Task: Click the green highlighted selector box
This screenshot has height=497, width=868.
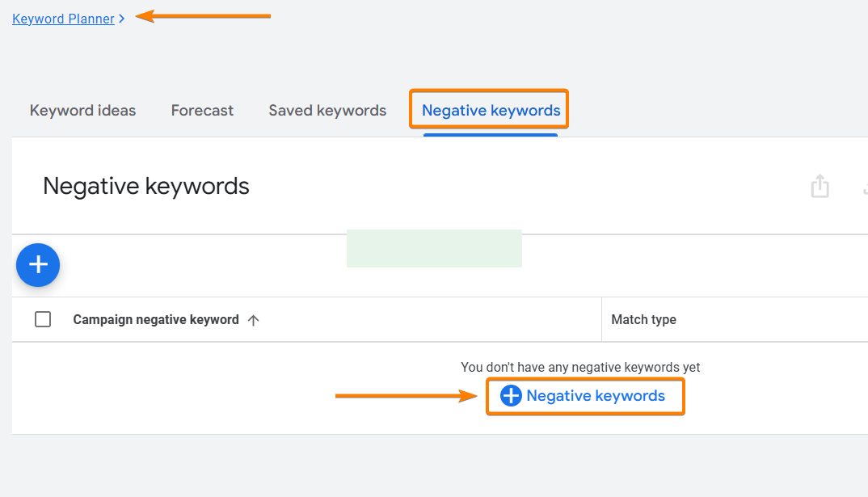Action: [434, 248]
